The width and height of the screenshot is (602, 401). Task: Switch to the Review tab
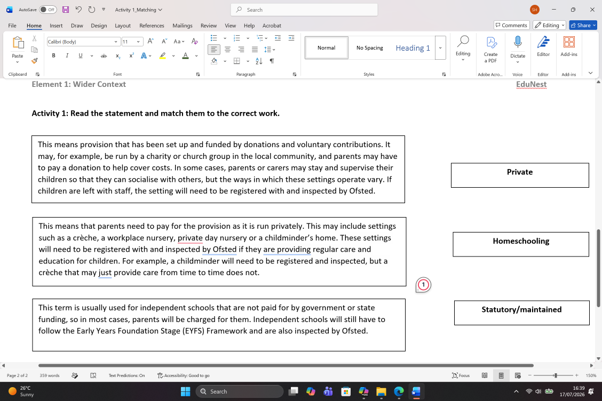click(x=208, y=26)
